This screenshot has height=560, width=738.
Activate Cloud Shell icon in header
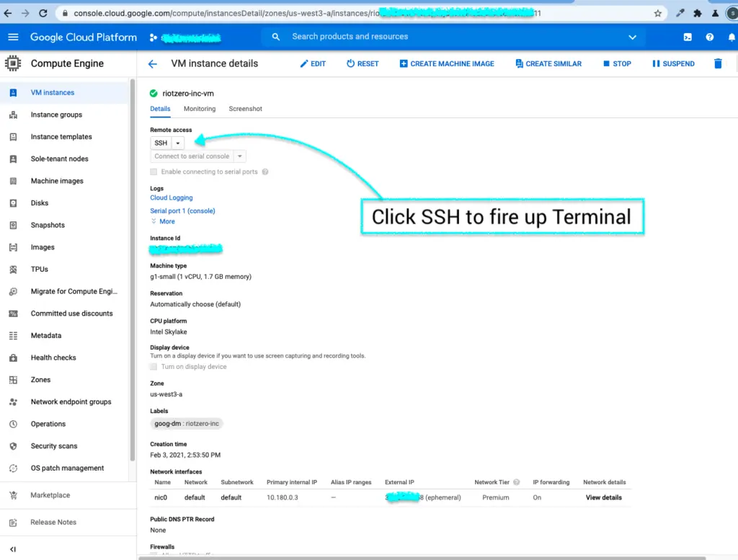click(688, 37)
